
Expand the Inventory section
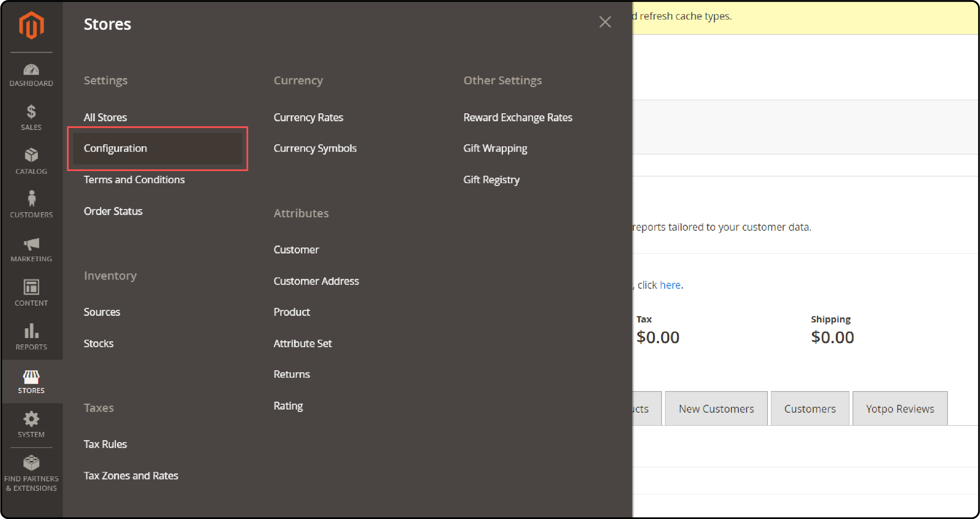pos(110,275)
